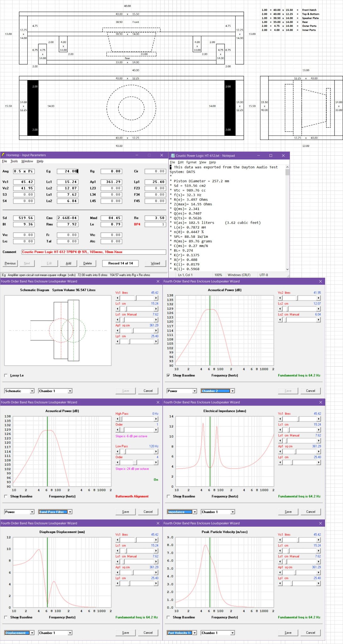
Task: Click Save in the Band Pass Filter wizard
Action: click(x=125, y=512)
